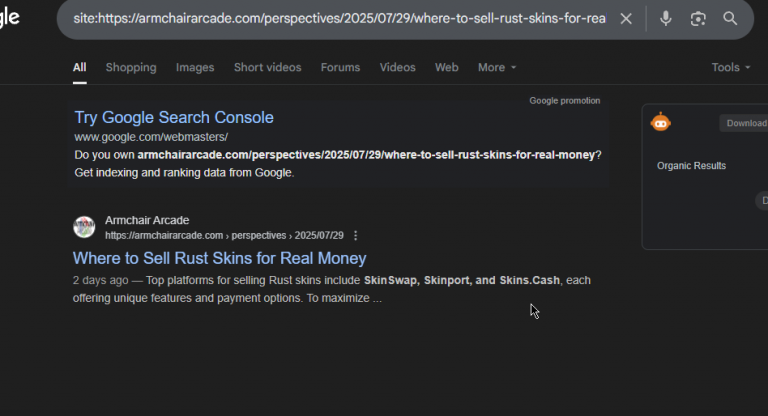The image size is (768, 416).
Task: Click the Armchair Arcade site name
Action: [x=147, y=220]
